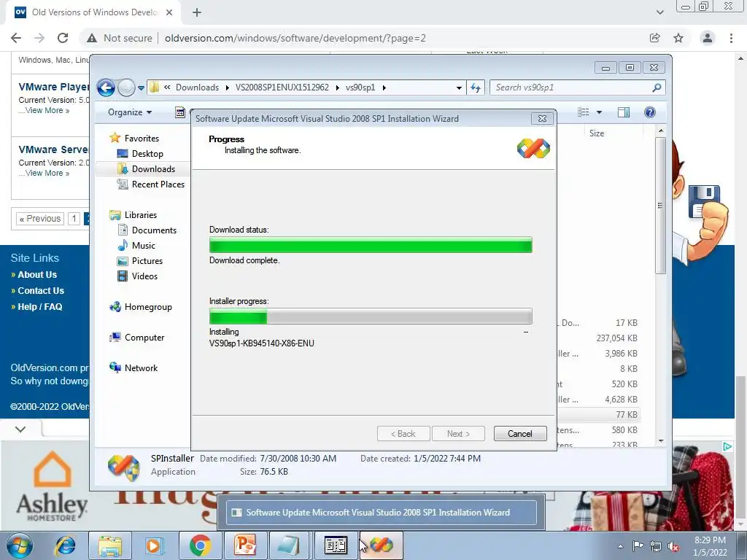The width and height of the screenshot is (747, 560).
Task: Click the ad info icon on banner
Action: tap(727, 447)
